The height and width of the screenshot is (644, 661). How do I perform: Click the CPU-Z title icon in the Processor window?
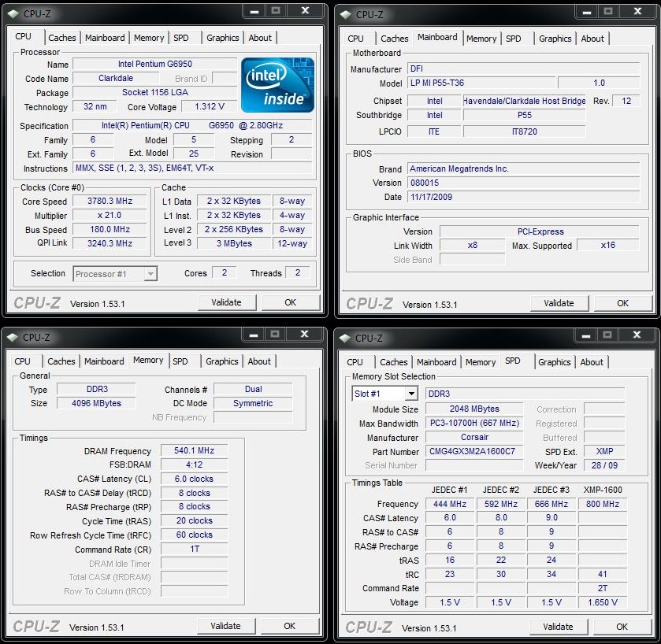coord(13,14)
